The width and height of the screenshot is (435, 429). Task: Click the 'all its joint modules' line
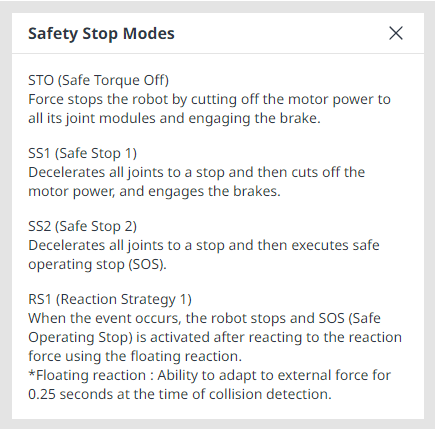(x=174, y=118)
